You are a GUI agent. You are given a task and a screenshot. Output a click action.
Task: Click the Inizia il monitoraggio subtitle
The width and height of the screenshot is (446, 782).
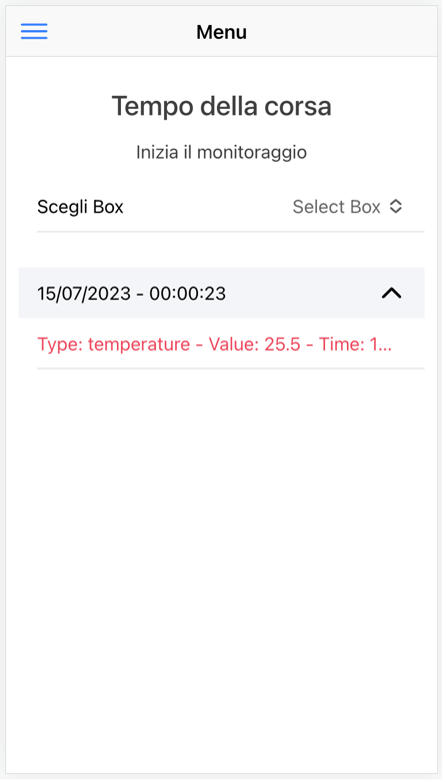(222, 152)
